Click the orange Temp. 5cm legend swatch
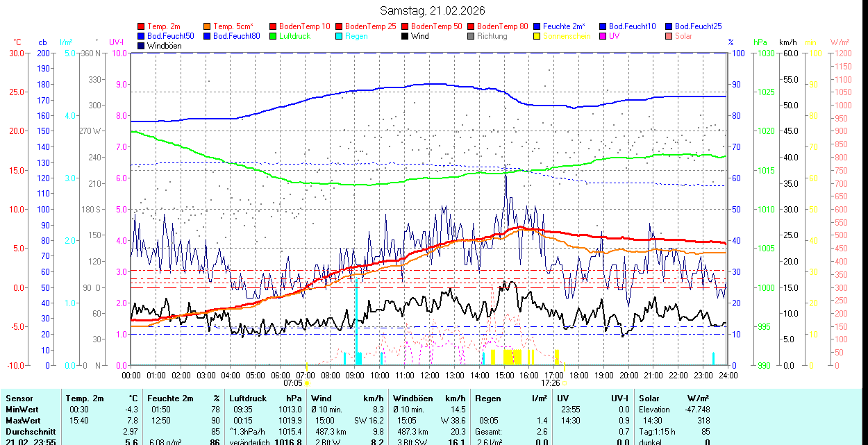The height and width of the screenshot is (445, 868). 208,26
